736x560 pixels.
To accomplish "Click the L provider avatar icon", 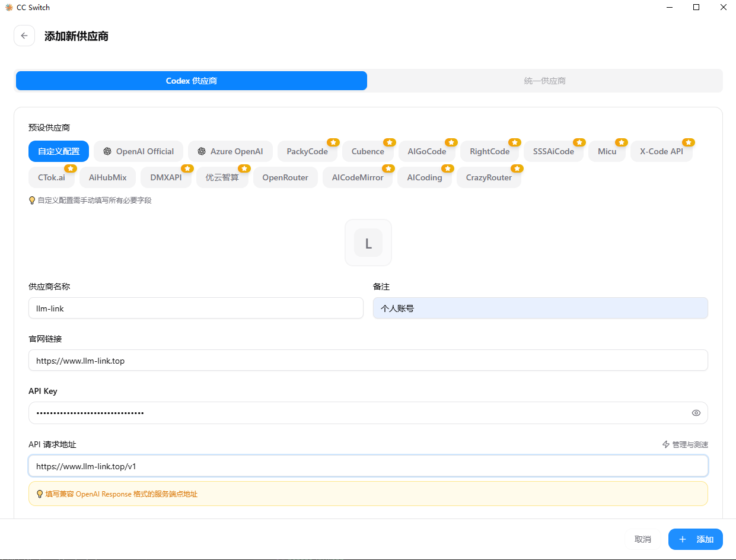I will point(368,243).
